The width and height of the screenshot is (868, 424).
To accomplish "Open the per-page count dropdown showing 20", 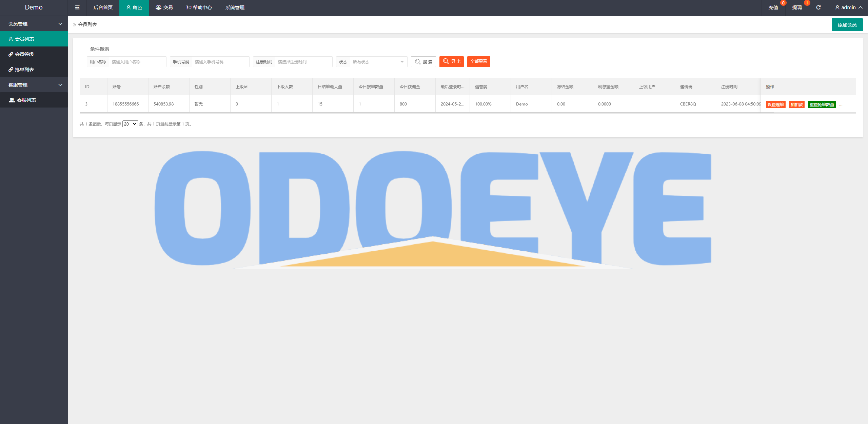I will tap(130, 124).
